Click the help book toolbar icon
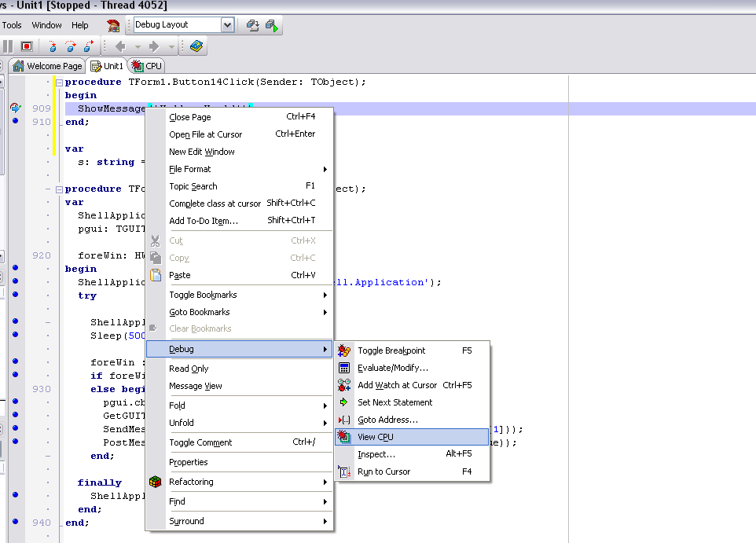 [196, 47]
